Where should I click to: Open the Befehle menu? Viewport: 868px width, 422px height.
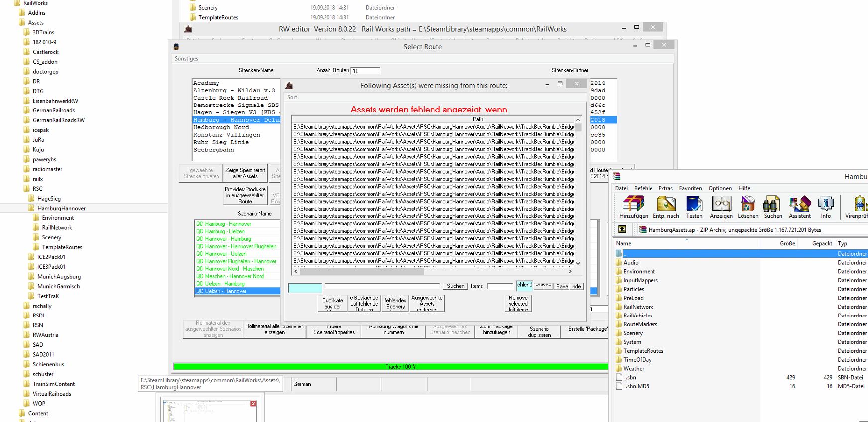pyautogui.click(x=643, y=188)
